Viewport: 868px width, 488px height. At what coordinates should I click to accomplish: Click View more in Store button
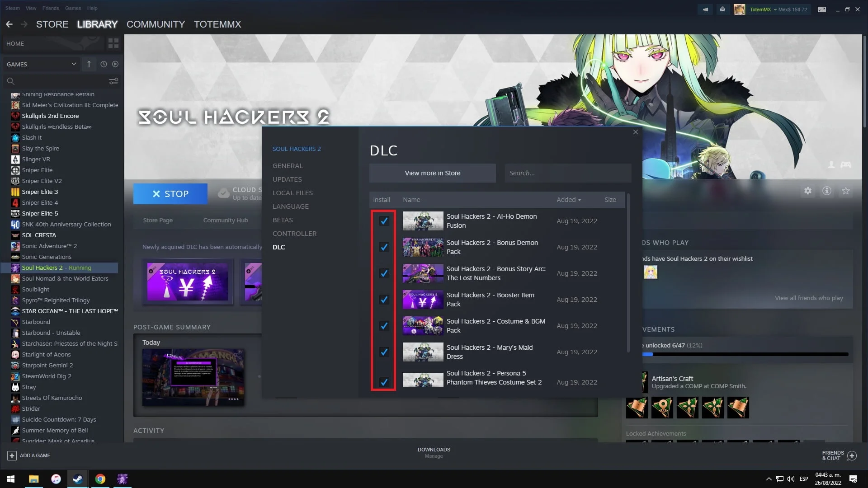pyautogui.click(x=433, y=173)
